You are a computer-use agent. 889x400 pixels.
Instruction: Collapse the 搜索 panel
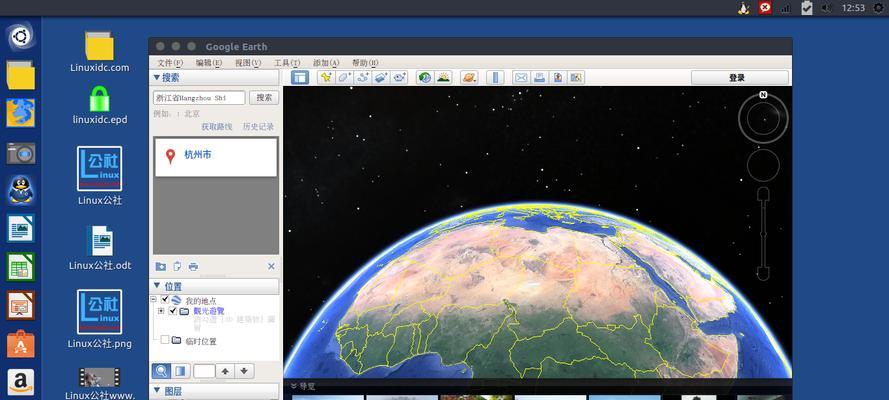tap(157, 77)
